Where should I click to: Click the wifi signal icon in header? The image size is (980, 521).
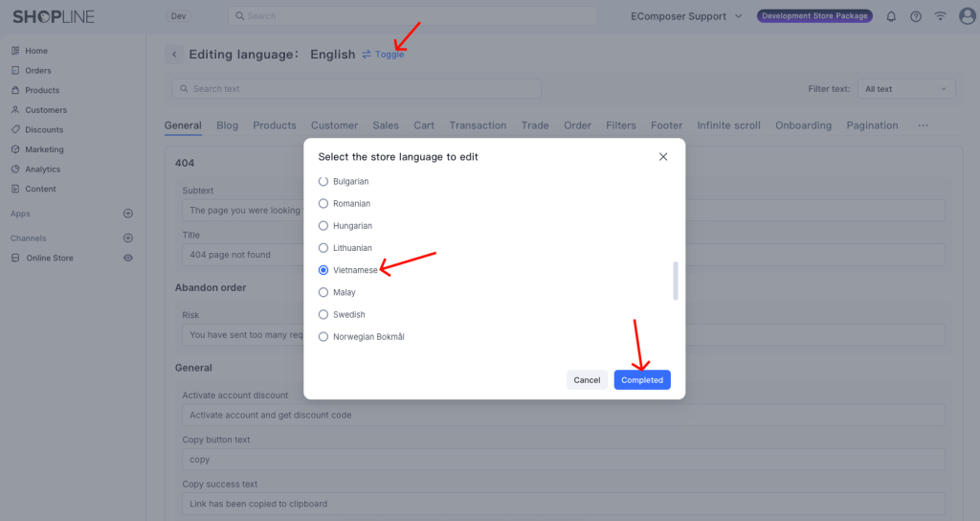click(x=940, y=16)
